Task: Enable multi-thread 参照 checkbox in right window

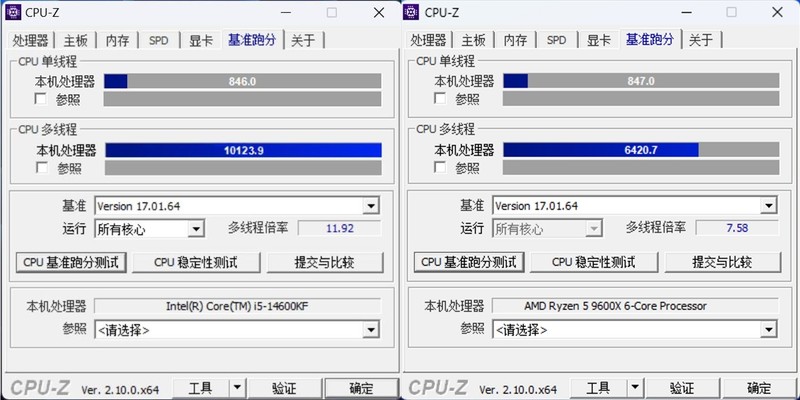Action: pyautogui.click(x=440, y=167)
